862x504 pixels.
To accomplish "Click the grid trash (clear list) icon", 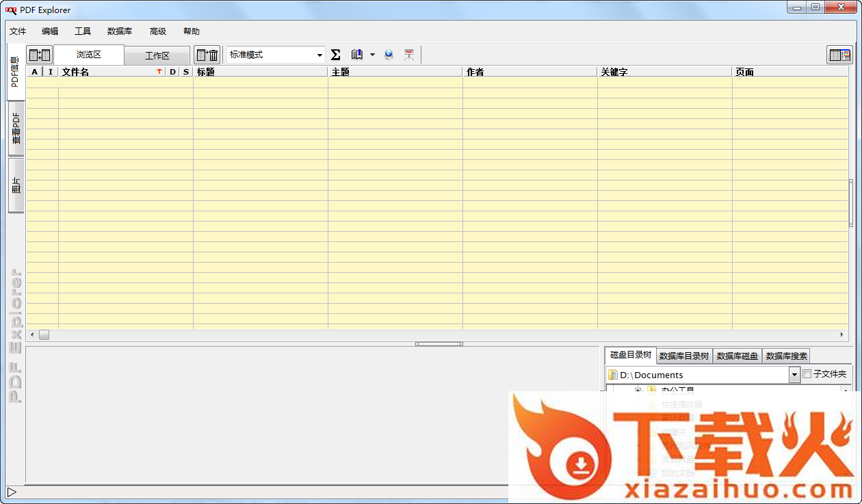I will point(207,55).
